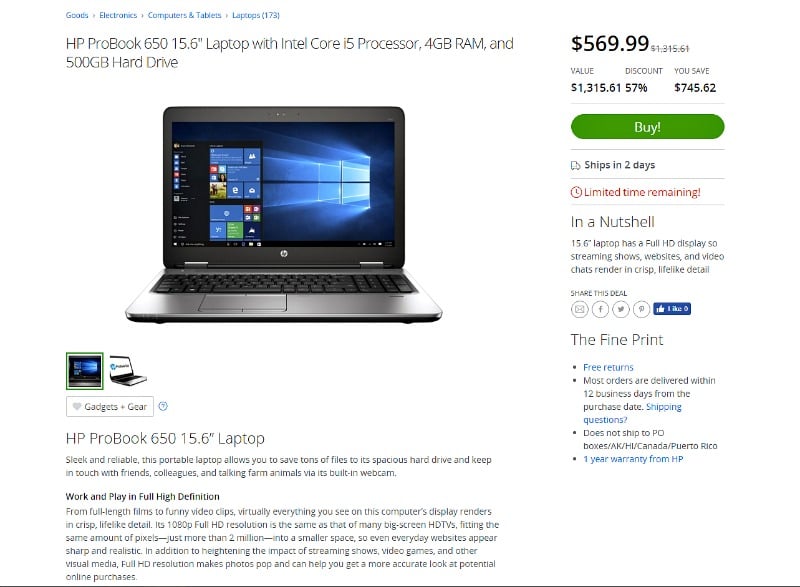Open help icon next to Gadgets + Gear
The height and width of the screenshot is (587, 800).
coord(163,406)
